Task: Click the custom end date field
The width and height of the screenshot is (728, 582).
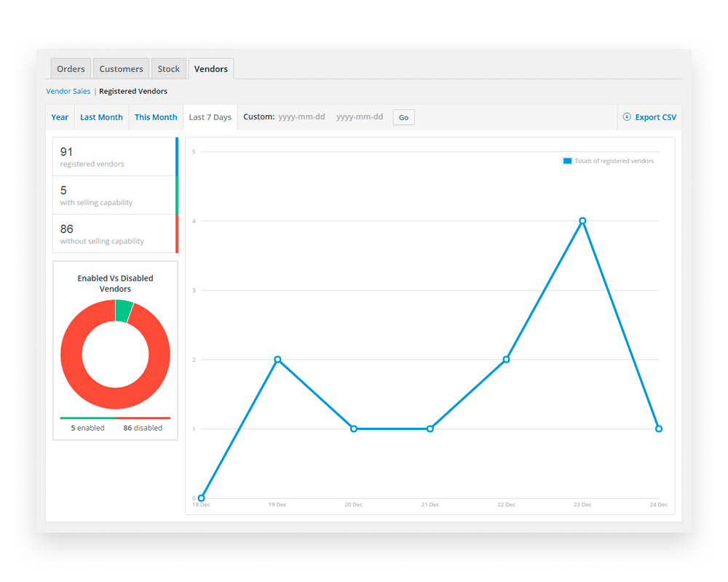Action: (x=360, y=117)
